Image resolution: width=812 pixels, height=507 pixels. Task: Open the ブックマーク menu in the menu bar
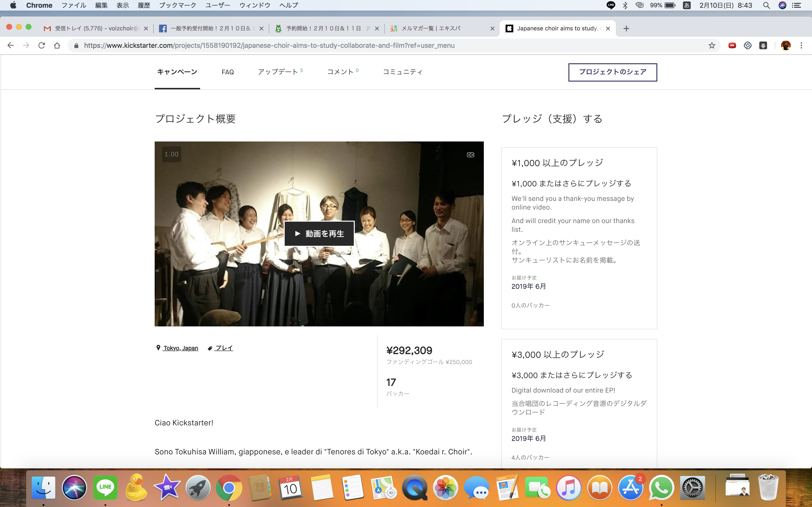177,5
